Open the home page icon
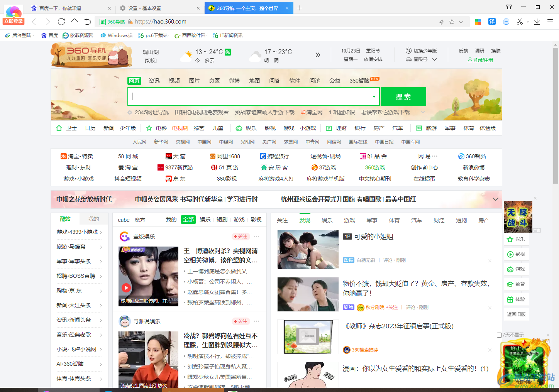This screenshot has height=392, width=559. pyautogui.click(x=75, y=22)
